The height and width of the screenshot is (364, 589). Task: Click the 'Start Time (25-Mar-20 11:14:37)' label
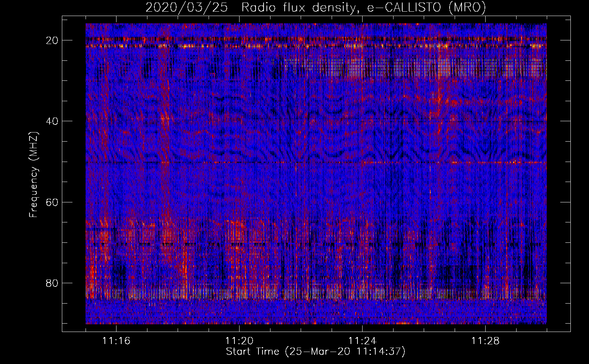(x=316, y=352)
